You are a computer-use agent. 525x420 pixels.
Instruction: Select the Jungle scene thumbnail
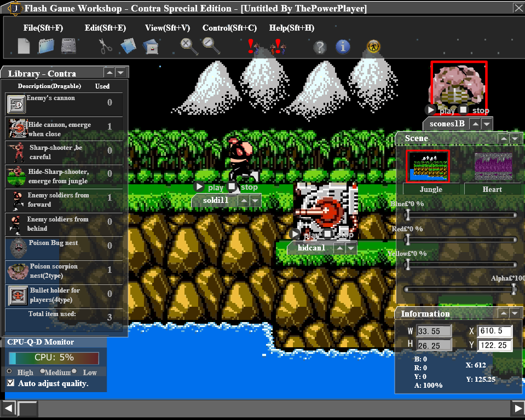[428, 166]
